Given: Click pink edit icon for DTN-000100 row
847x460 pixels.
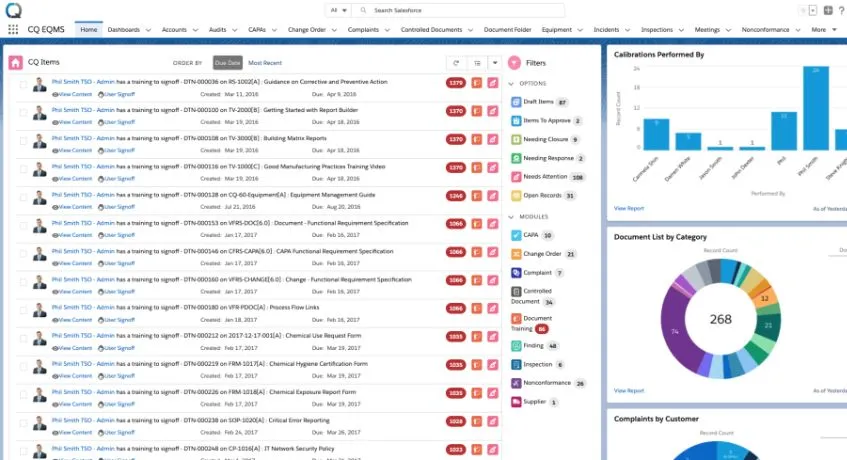Looking at the screenshot, I should pyautogui.click(x=493, y=111).
